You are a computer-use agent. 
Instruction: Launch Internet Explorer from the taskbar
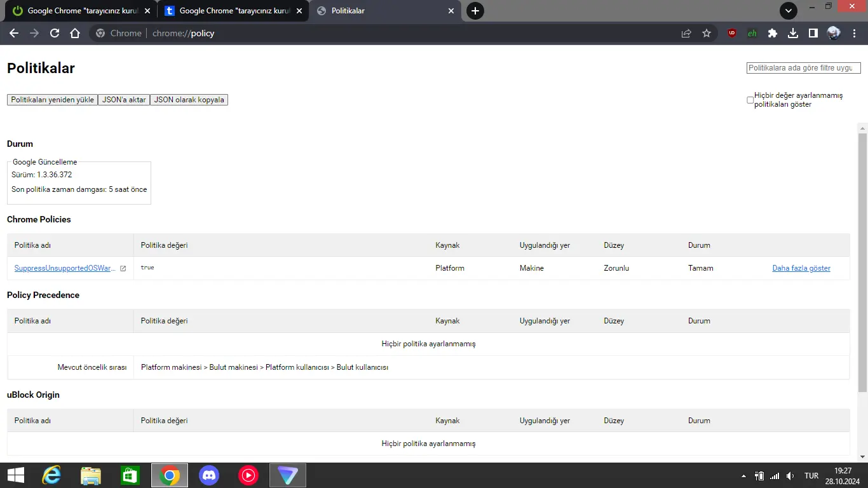click(51, 475)
